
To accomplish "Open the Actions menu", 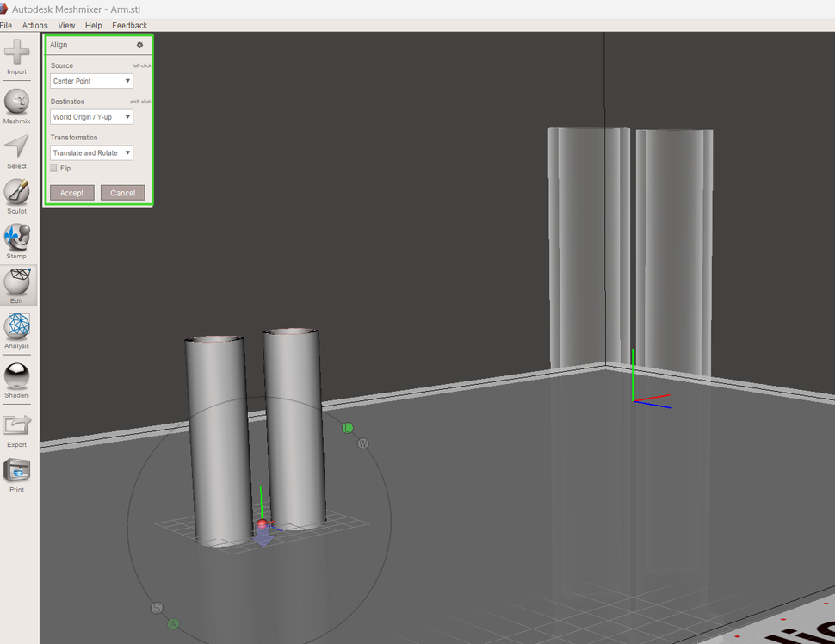I will point(34,25).
